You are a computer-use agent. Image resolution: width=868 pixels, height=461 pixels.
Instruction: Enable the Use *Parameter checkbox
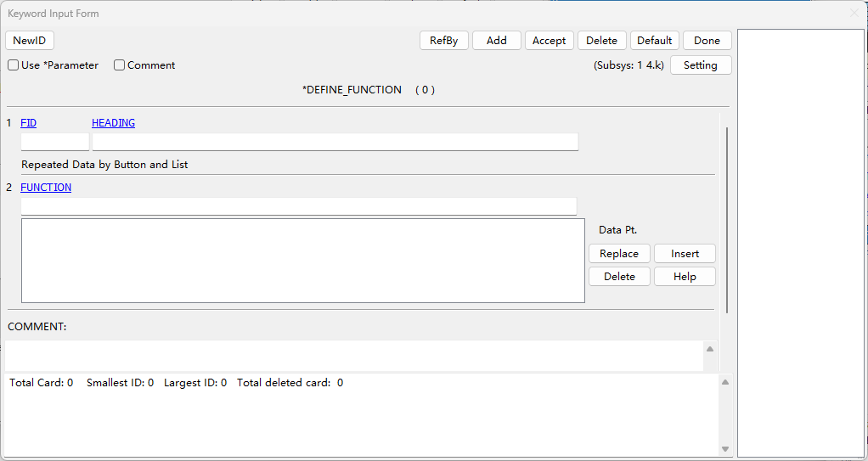pyautogui.click(x=14, y=65)
